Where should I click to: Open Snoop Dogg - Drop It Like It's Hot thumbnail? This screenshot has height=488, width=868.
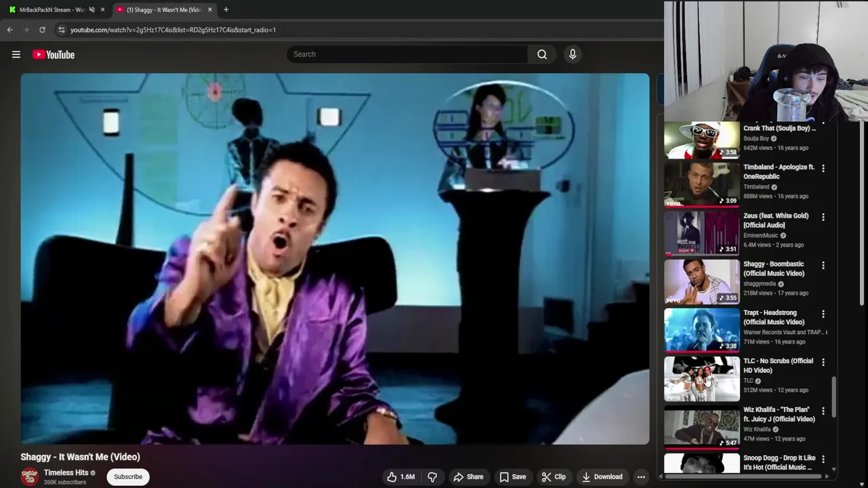click(x=702, y=464)
